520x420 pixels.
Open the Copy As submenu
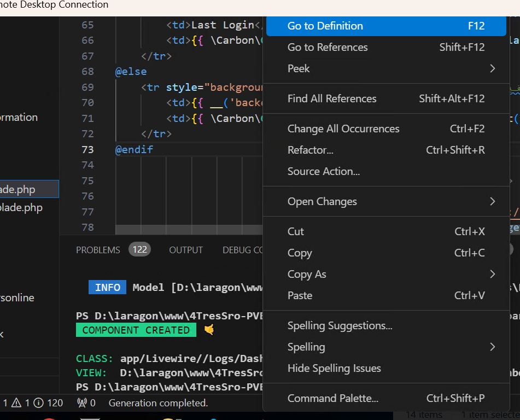coord(385,274)
